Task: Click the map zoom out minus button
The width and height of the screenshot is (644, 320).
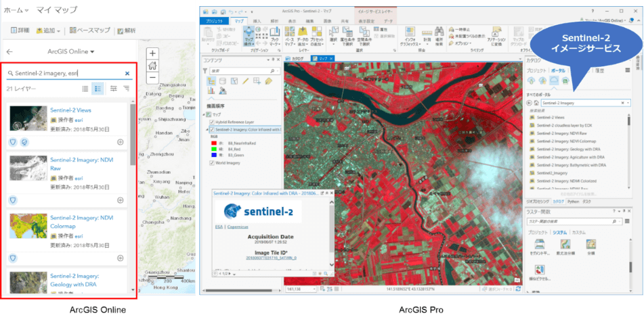Action: click(152, 78)
